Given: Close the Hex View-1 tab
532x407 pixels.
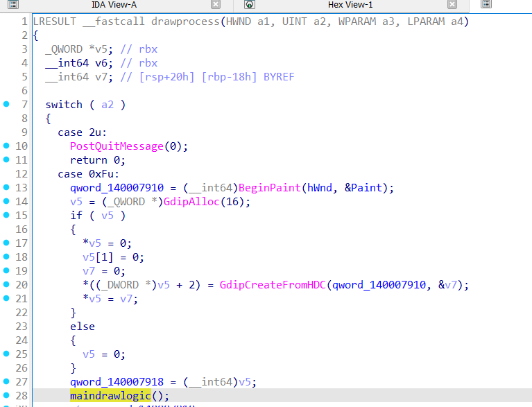Looking at the screenshot, I should point(452,5).
